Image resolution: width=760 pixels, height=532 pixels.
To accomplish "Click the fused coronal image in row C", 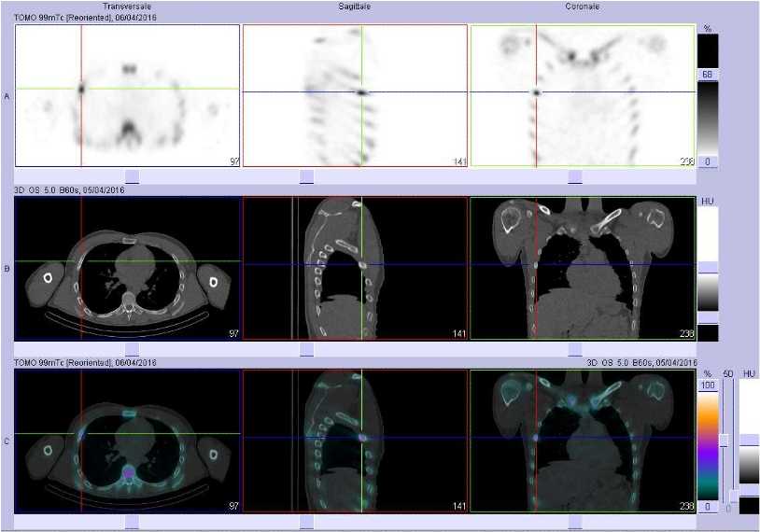I will tap(583, 441).
